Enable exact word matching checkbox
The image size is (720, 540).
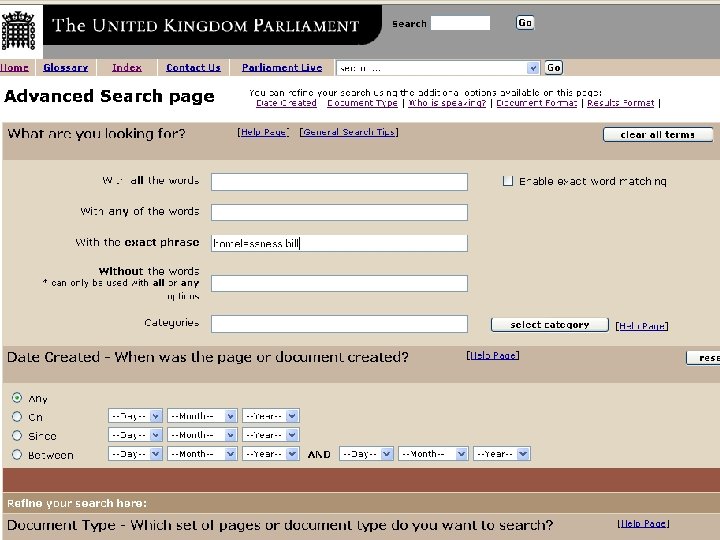coord(507,181)
